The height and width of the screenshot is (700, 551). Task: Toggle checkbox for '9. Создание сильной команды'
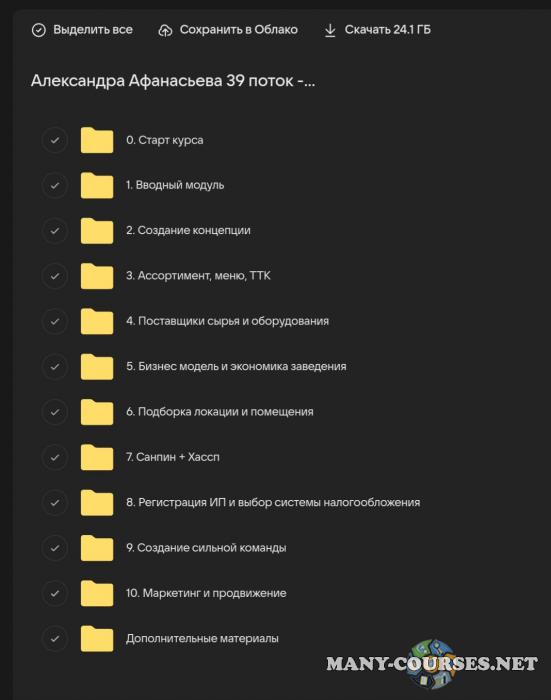pyautogui.click(x=55, y=548)
